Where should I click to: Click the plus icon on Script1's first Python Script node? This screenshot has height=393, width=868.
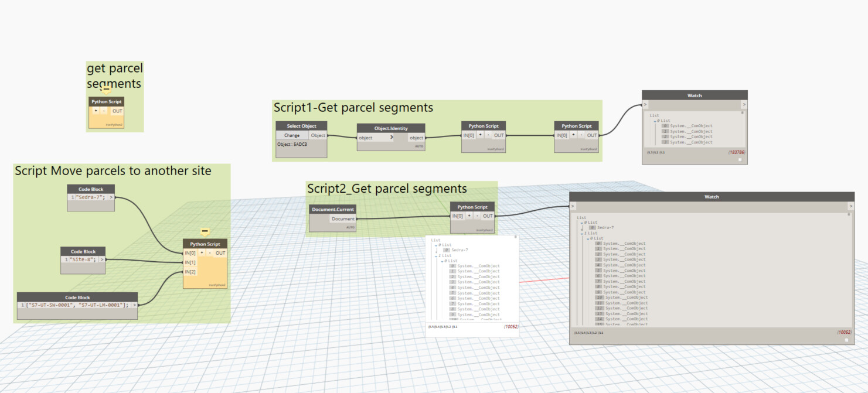(480, 135)
